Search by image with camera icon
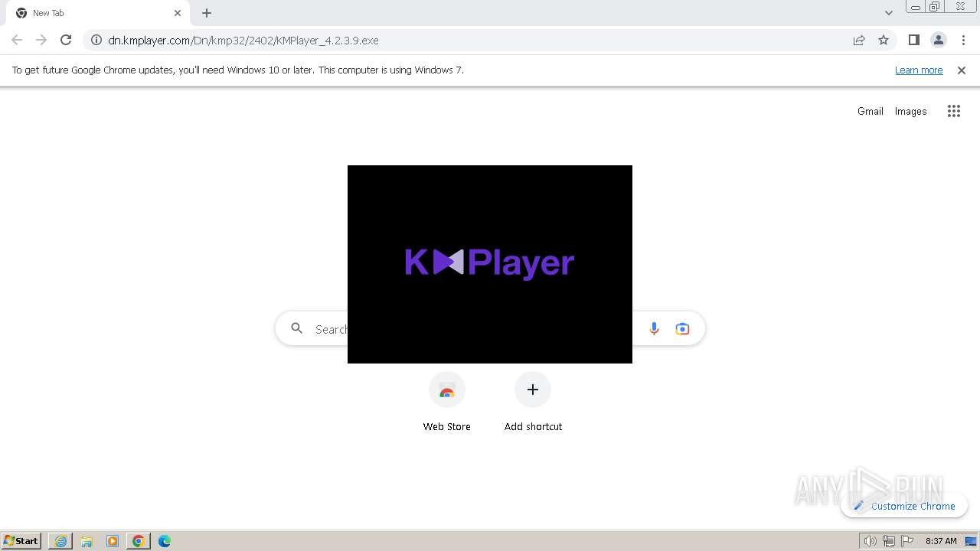Screen dimensions: 980x551 (682, 329)
